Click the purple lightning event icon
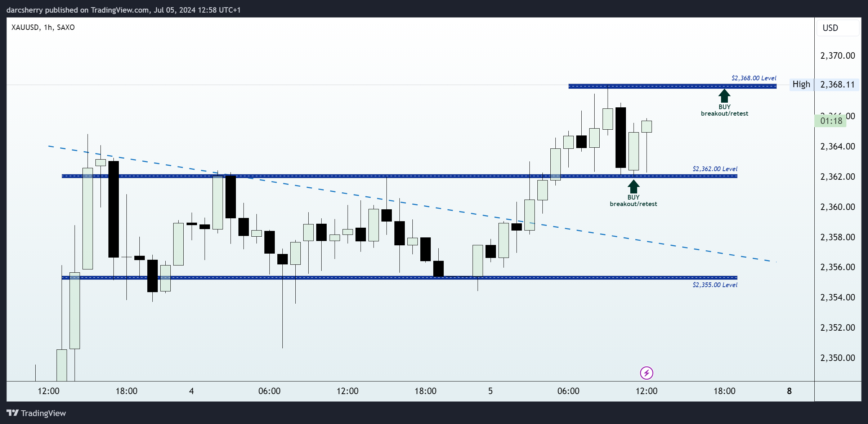Image resolution: width=868 pixels, height=424 pixels. coord(646,373)
